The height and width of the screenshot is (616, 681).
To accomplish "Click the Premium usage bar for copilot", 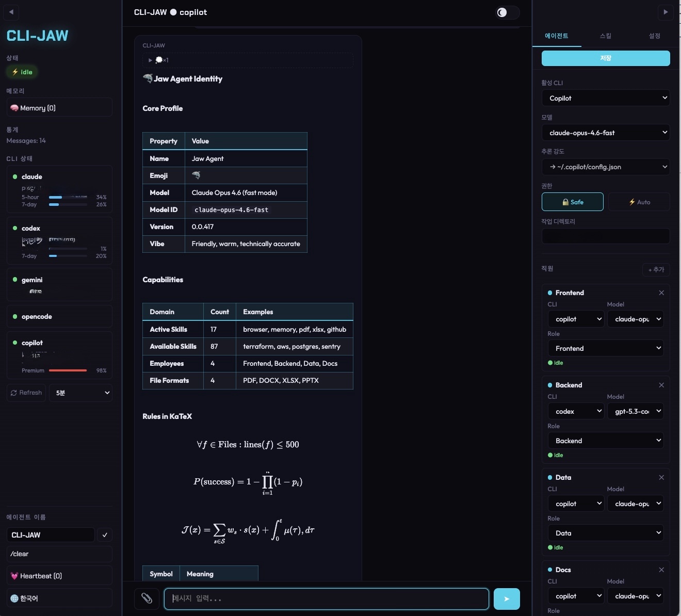I will 69,370.
